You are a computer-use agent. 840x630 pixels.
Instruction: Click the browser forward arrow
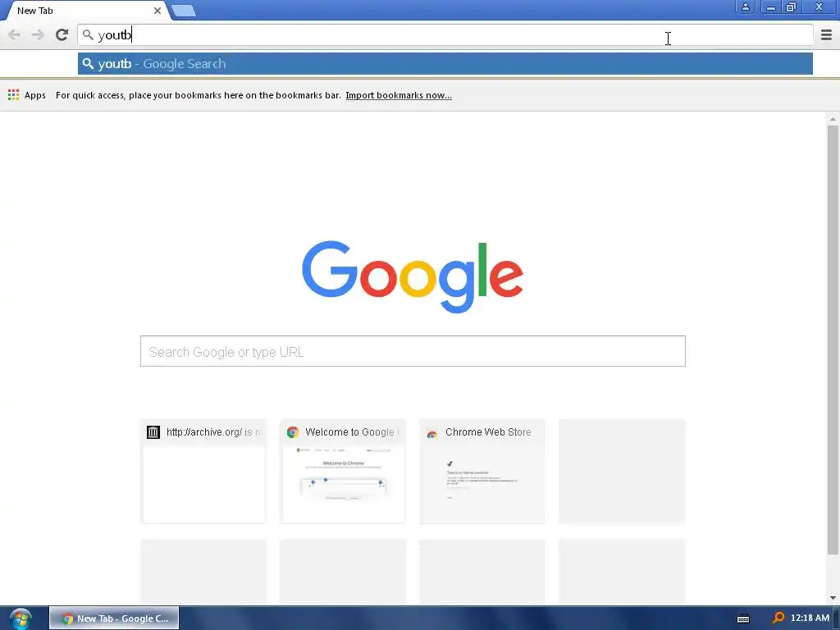tap(38, 34)
